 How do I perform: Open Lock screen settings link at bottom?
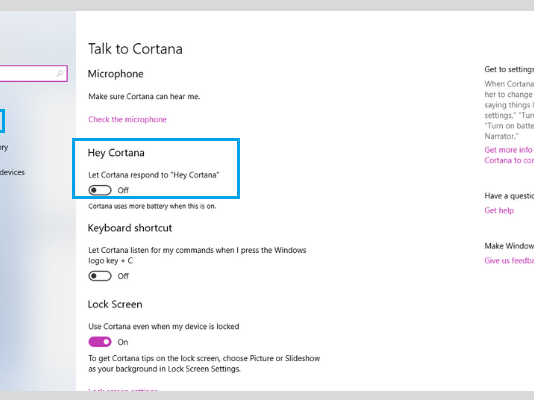click(123, 389)
